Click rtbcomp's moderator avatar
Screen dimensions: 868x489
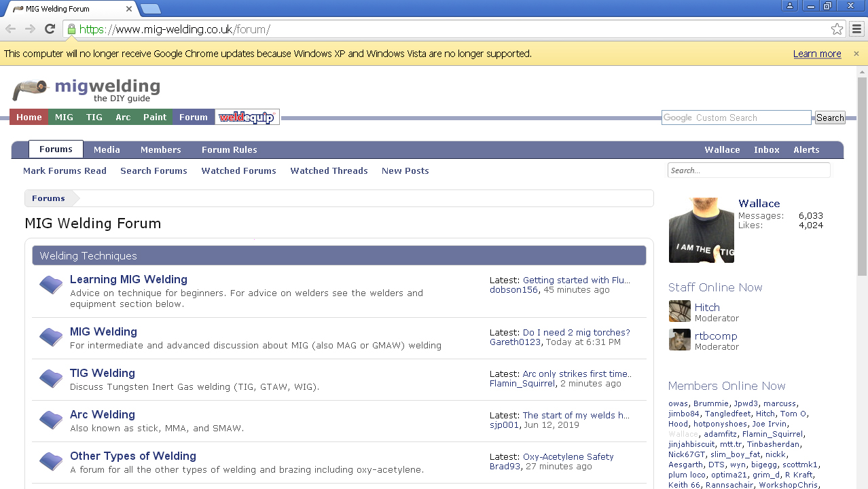point(680,340)
